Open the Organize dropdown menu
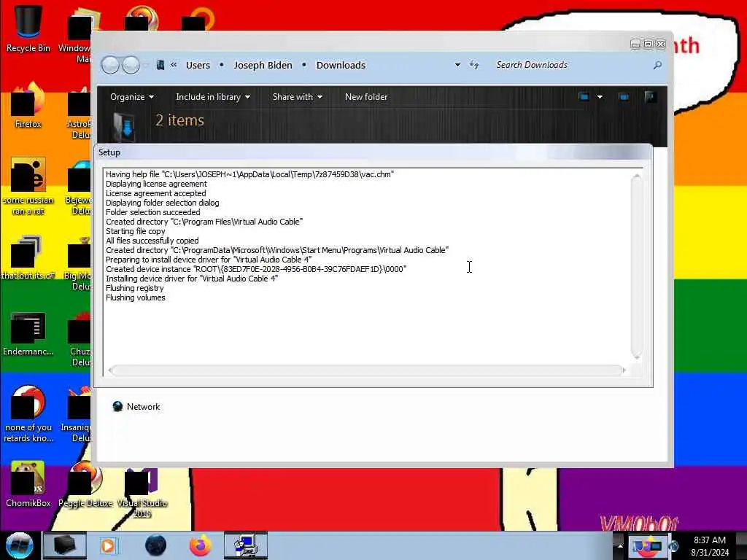 (x=132, y=97)
